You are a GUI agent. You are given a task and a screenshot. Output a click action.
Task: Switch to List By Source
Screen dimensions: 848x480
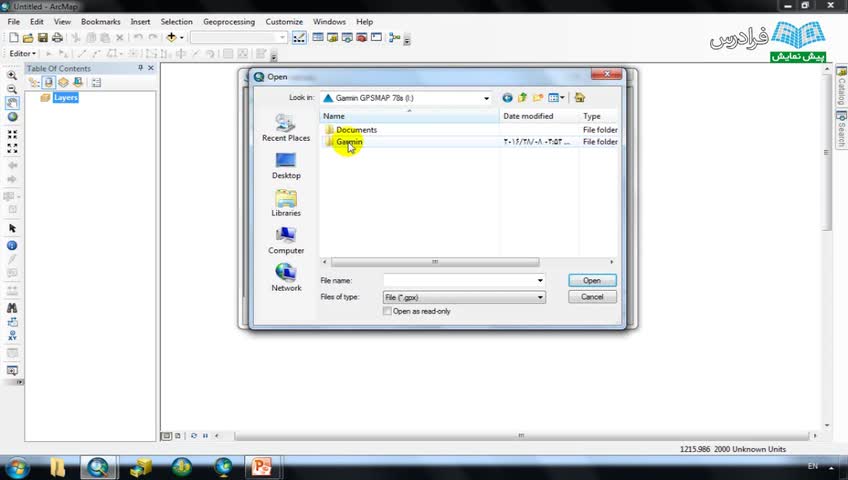(49, 83)
